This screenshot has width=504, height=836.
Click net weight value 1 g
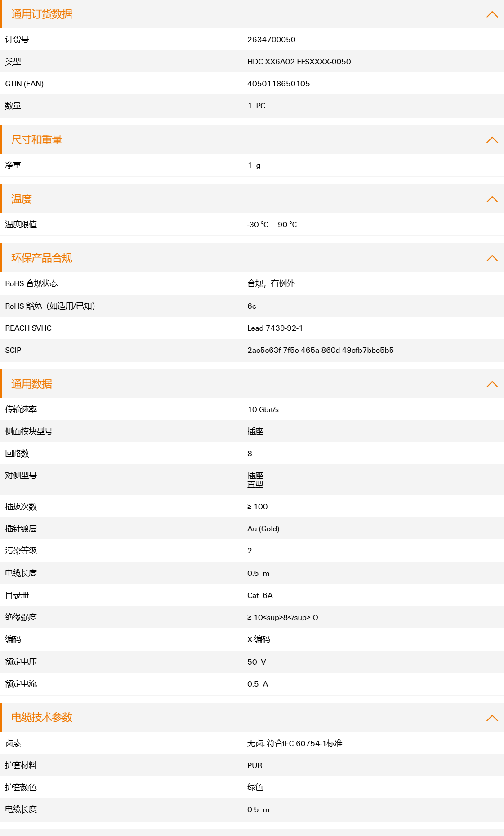coord(254,165)
